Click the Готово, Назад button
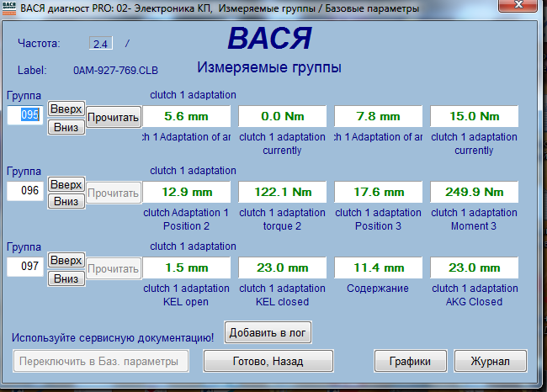547x392 pixels. click(x=268, y=361)
